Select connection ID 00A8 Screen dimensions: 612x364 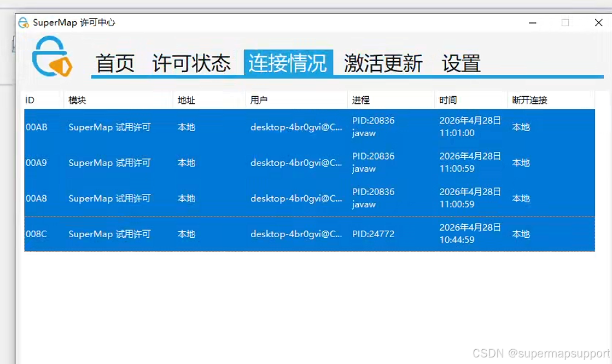pyautogui.click(x=36, y=198)
